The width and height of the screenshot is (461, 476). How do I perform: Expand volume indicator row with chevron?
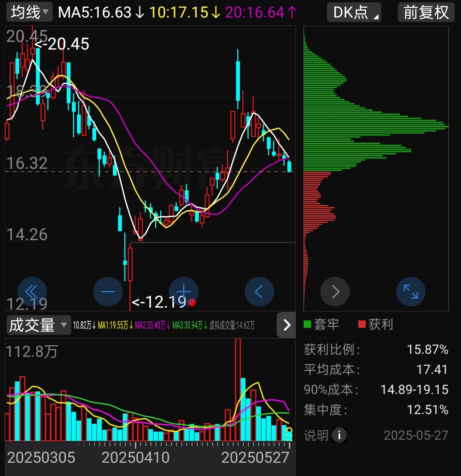(x=286, y=325)
